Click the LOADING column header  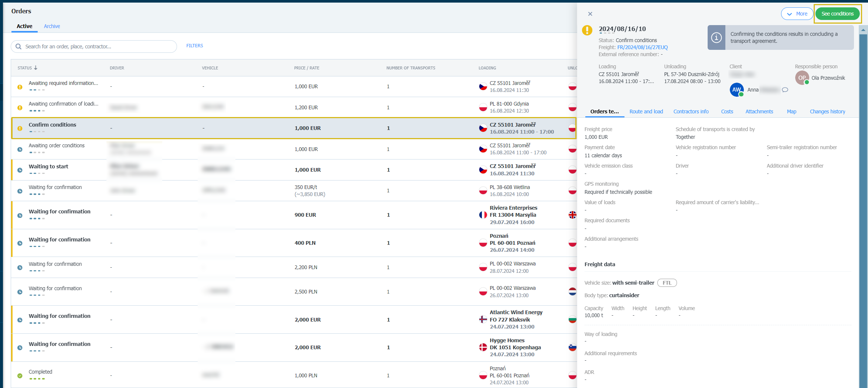tap(487, 68)
